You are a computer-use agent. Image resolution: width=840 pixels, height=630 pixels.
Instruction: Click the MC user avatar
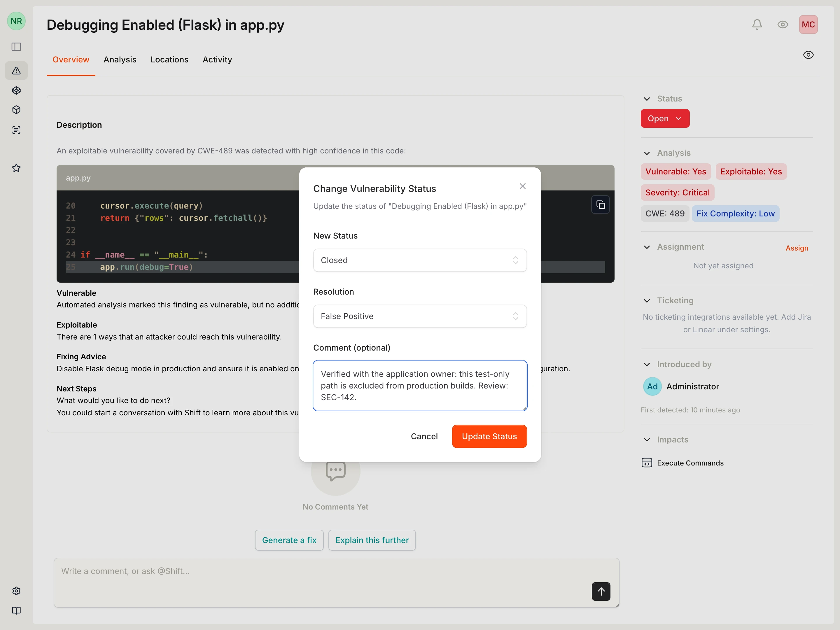808,25
